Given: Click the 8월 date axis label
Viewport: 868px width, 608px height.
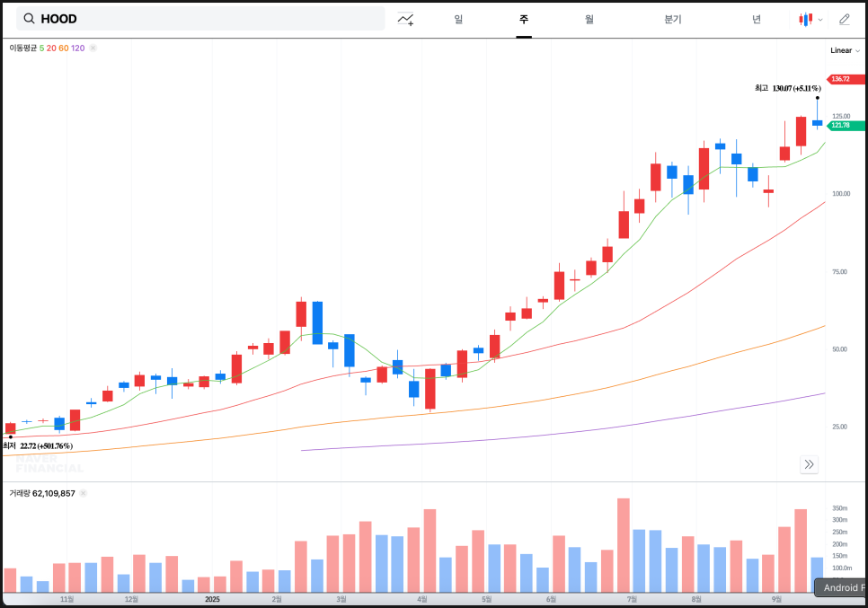Looking at the screenshot, I should pyautogui.click(x=696, y=599).
